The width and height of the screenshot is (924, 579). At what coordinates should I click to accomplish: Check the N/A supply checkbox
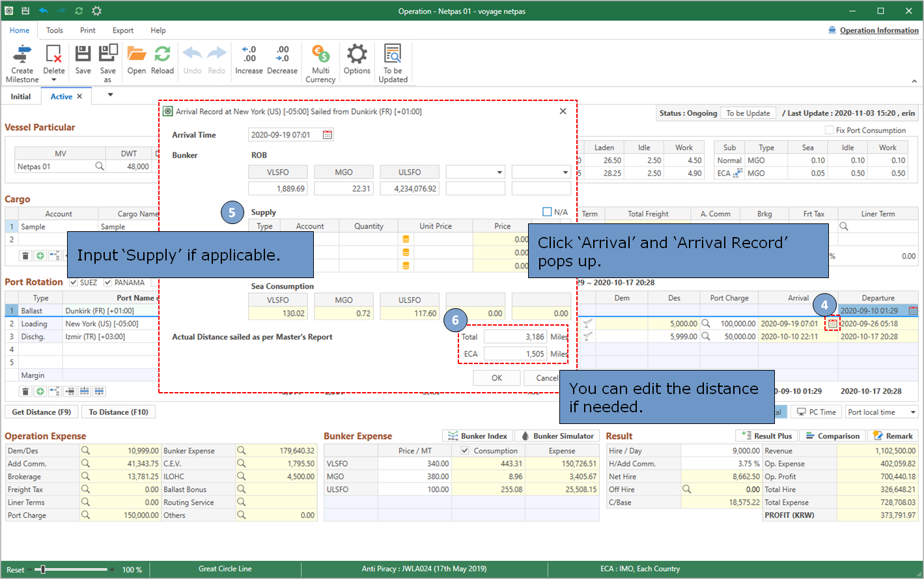[x=547, y=212]
